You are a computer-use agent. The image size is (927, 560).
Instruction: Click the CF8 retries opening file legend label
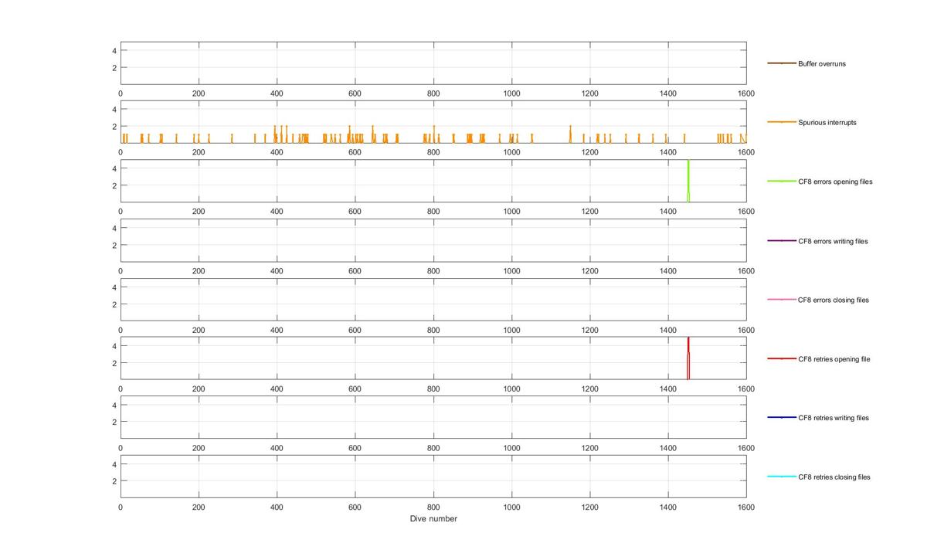[834, 359]
